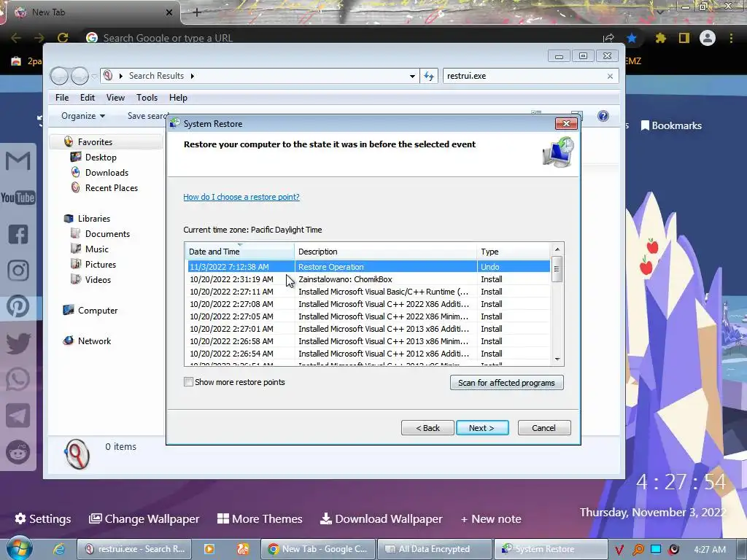Open WhatsApp icon in browser sidebar
The image size is (747, 560).
click(x=18, y=379)
